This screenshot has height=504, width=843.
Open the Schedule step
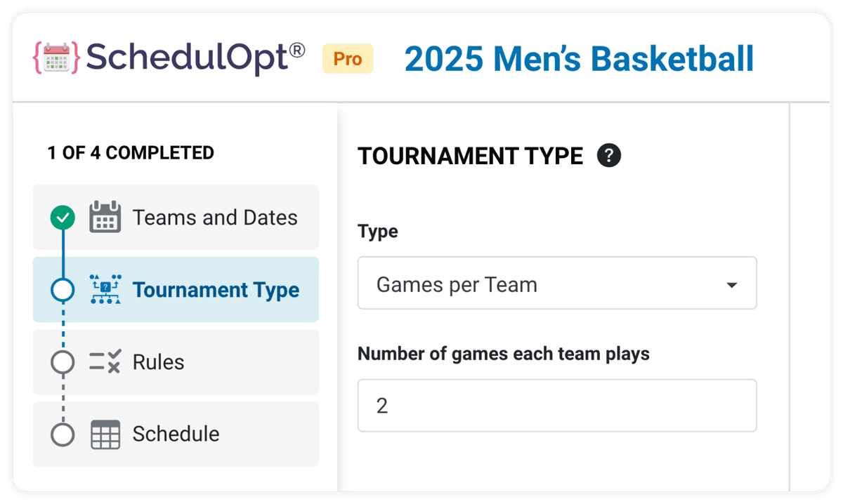176,435
